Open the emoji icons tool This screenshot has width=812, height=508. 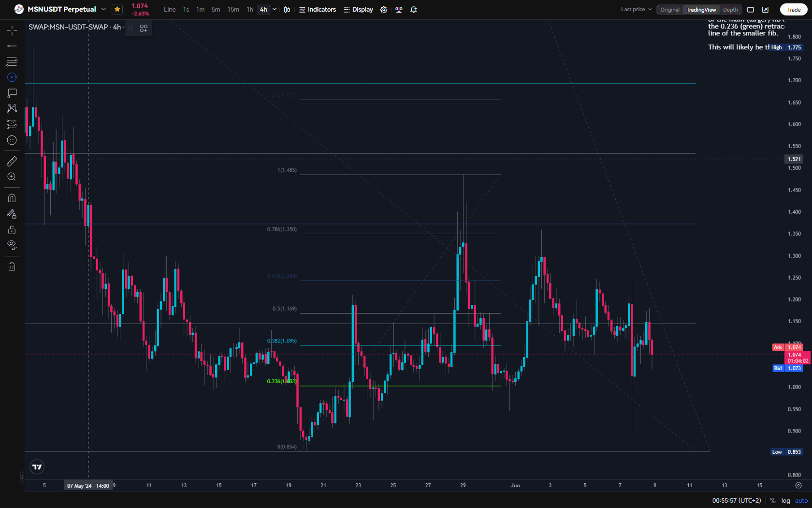pos(12,140)
